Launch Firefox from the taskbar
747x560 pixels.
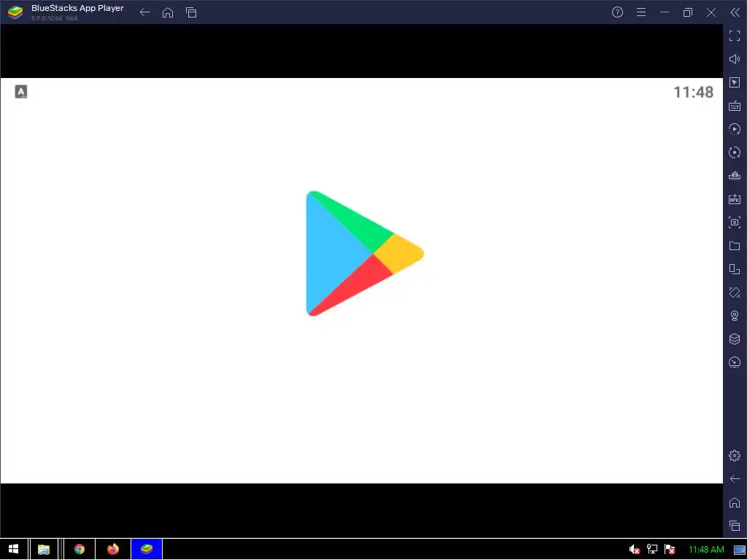(x=113, y=549)
